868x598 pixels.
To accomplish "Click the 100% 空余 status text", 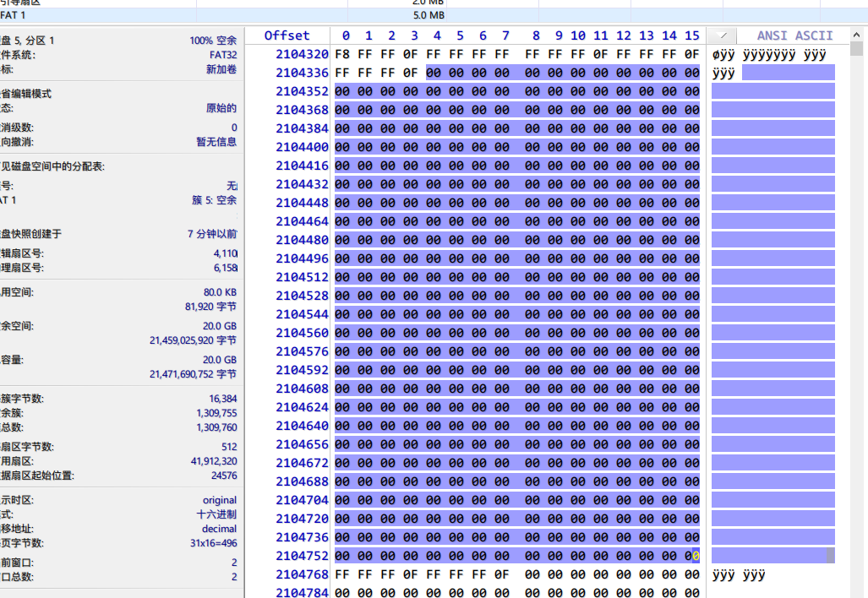I will [213, 41].
